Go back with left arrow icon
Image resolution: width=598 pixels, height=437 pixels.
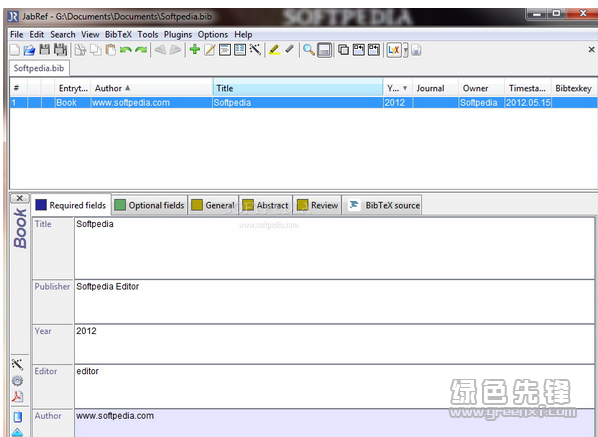(x=160, y=50)
